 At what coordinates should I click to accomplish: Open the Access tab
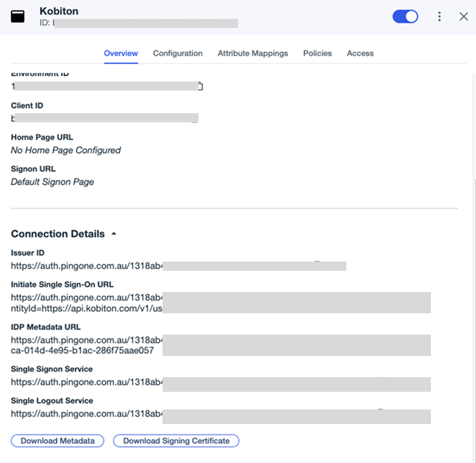(360, 54)
